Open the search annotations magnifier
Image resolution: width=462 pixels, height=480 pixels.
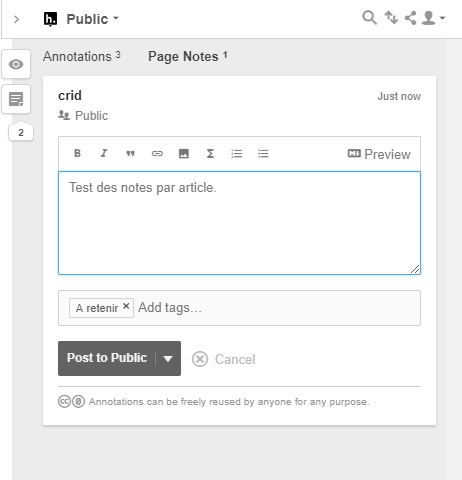click(369, 18)
